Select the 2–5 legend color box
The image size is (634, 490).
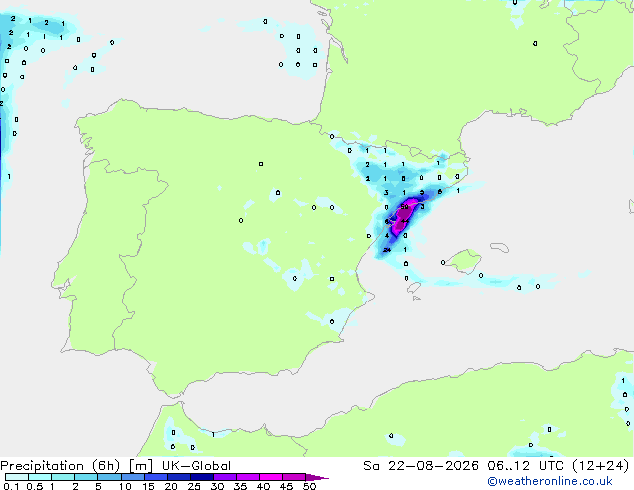pyautogui.click(x=86, y=477)
